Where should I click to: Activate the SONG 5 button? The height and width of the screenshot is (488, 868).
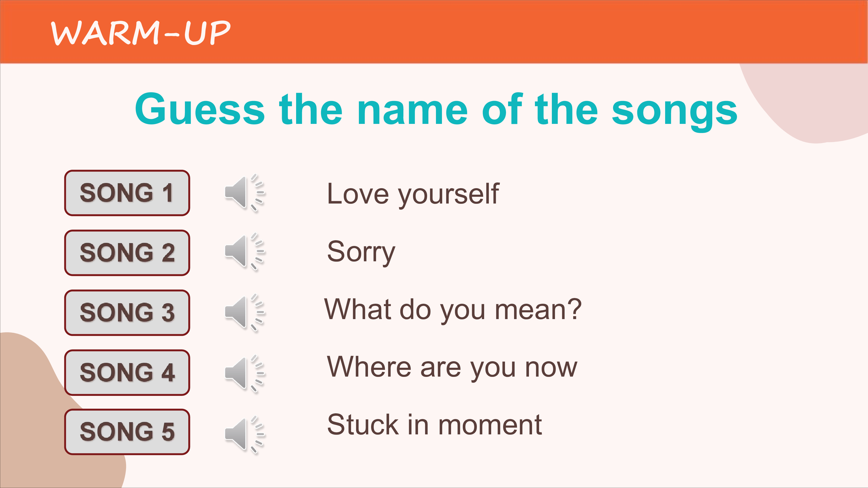point(127,432)
